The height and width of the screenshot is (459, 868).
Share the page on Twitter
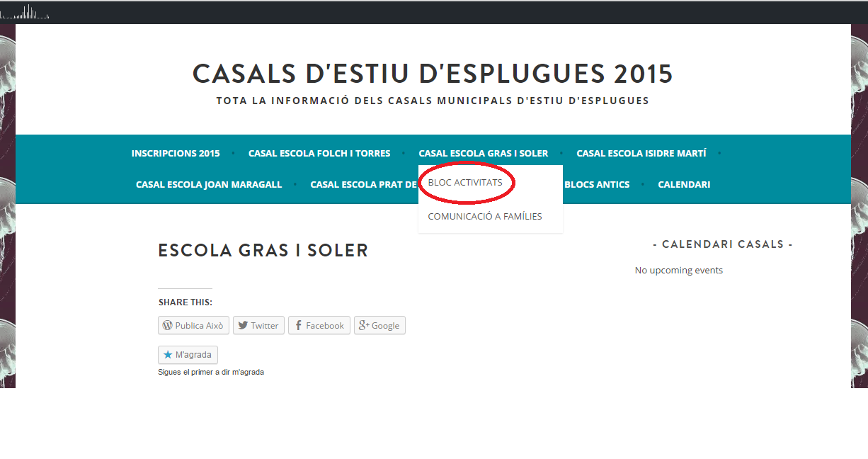258,326
